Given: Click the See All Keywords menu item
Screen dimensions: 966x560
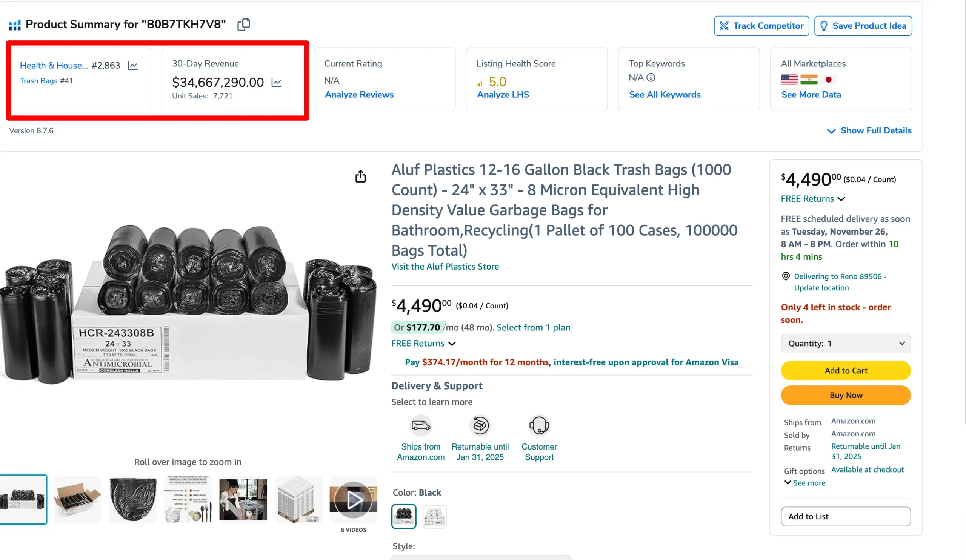Looking at the screenshot, I should (x=665, y=94).
